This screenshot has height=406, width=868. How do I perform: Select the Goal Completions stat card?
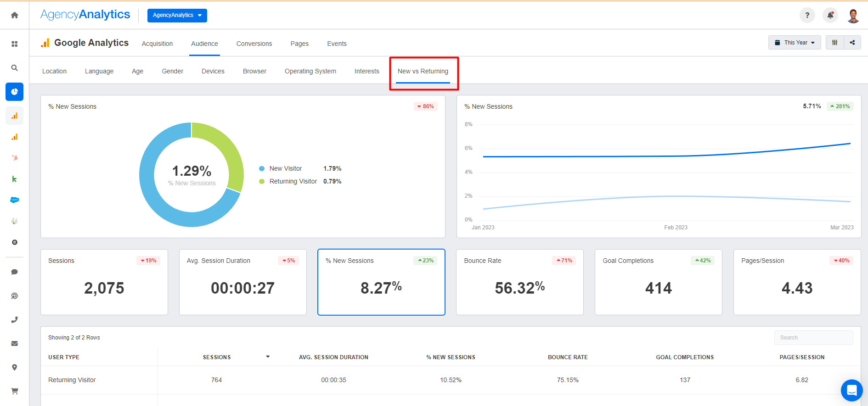(x=659, y=282)
